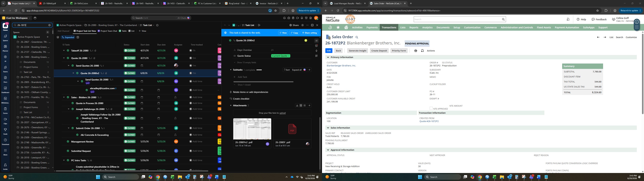Open the Customization menu in NetSuite
The height and width of the screenshot is (181, 644).
472,27
